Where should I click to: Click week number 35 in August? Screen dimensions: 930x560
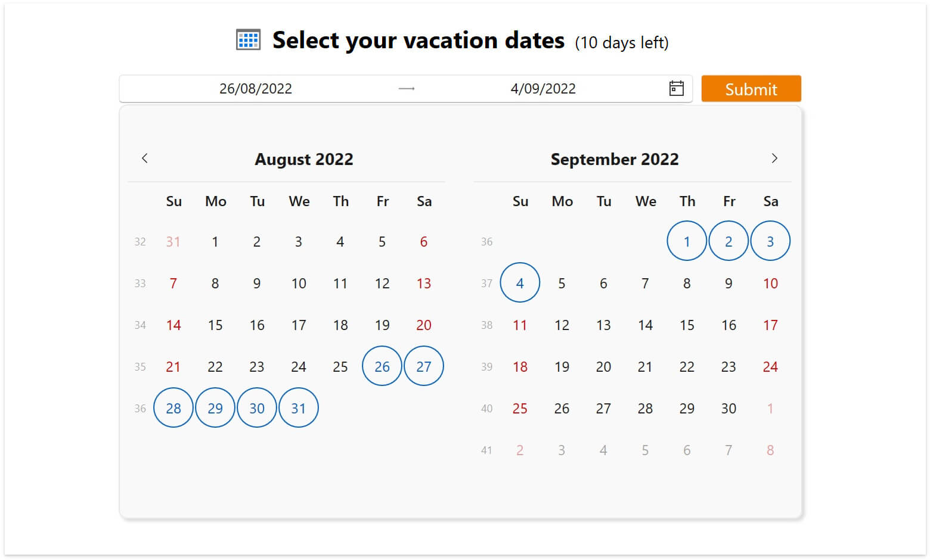point(140,367)
